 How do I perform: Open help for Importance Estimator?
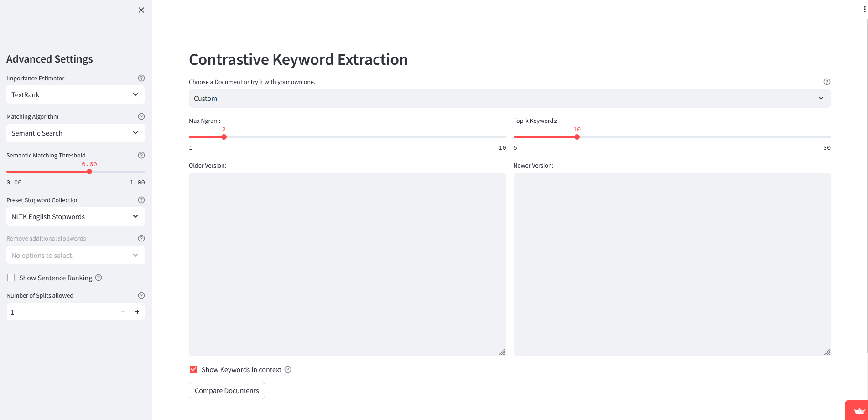[x=141, y=78]
